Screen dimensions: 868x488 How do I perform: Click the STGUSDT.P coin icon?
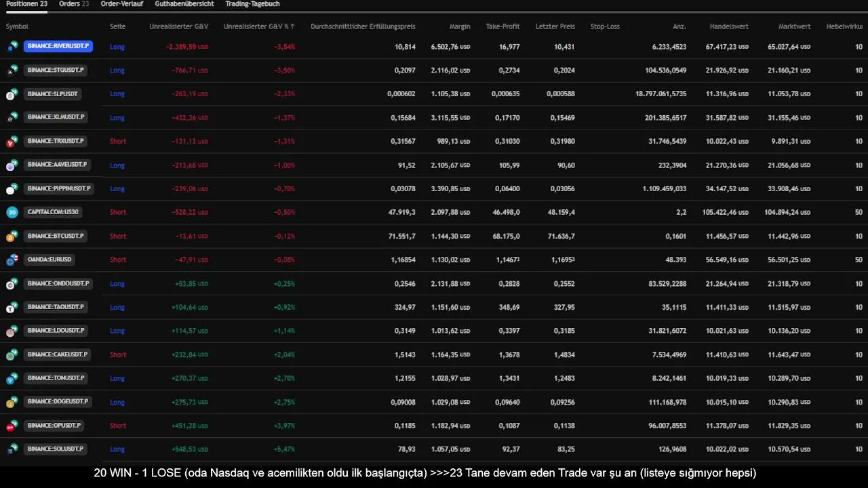point(12,70)
